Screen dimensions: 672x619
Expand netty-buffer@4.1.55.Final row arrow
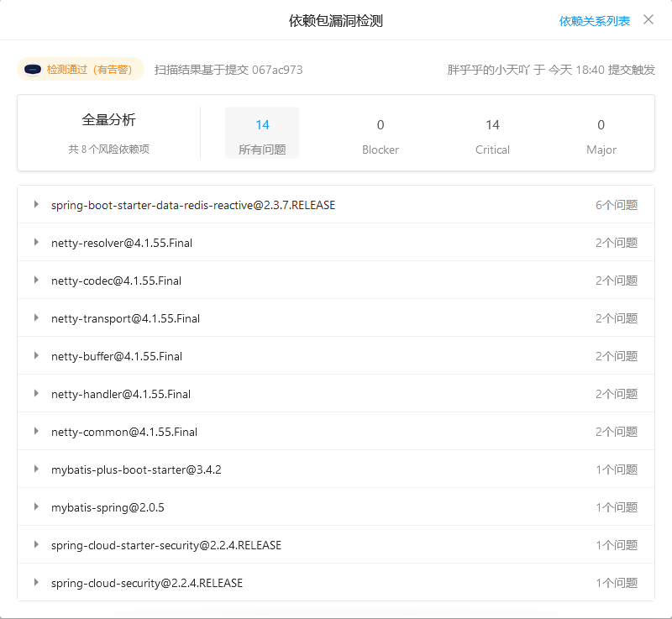(36, 355)
